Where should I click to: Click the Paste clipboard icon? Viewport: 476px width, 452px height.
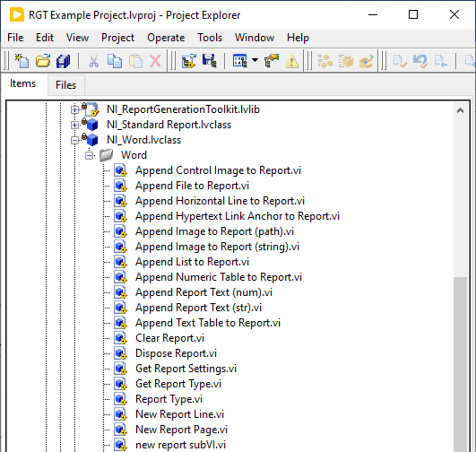[135, 61]
